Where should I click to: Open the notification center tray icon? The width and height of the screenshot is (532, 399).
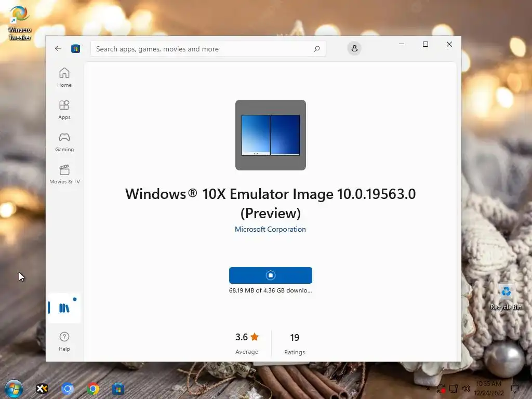(x=515, y=389)
